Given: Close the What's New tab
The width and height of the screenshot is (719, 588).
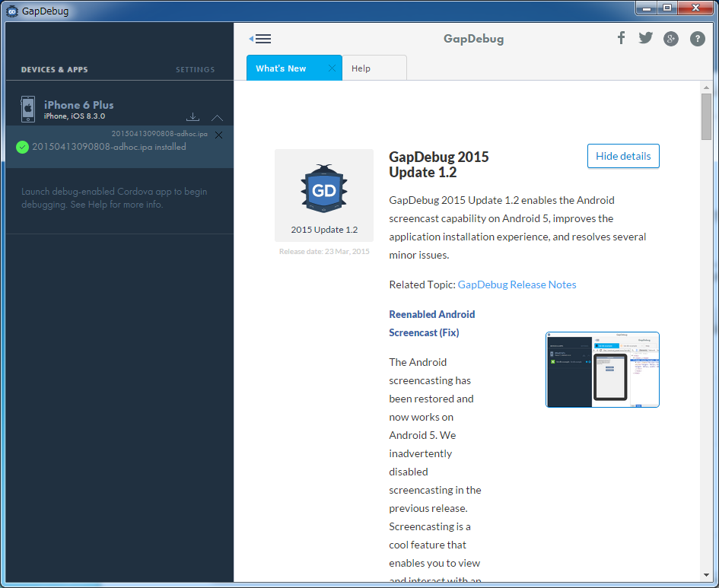Looking at the screenshot, I should coord(332,68).
